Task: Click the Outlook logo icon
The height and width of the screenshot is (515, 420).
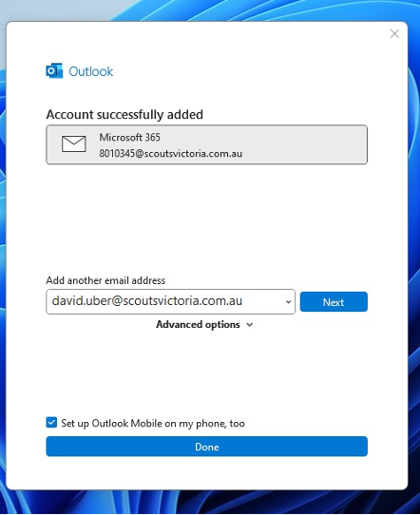Action: click(54, 70)
